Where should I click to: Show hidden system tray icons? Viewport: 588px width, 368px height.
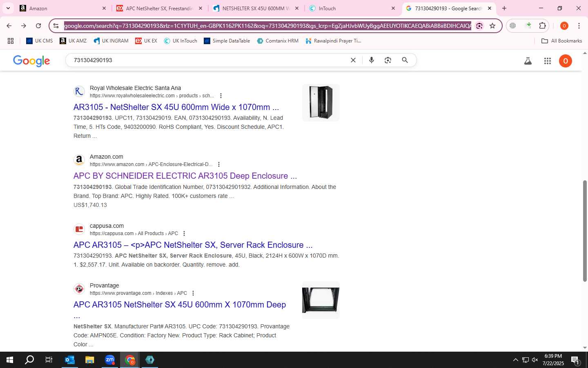[515, 360]
